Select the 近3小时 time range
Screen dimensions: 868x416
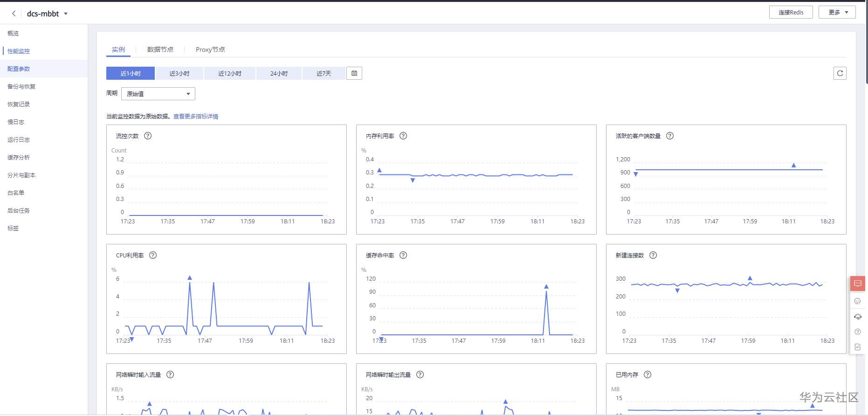coord(179,73)
